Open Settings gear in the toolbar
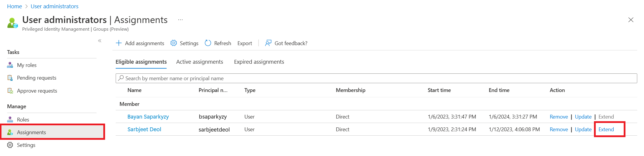 coord(174,43)
